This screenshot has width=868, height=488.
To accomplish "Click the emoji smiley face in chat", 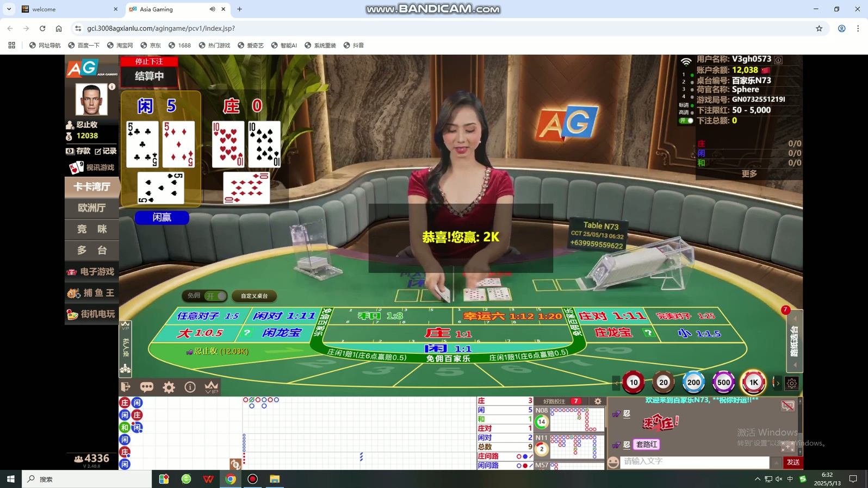I will point(613,462).
